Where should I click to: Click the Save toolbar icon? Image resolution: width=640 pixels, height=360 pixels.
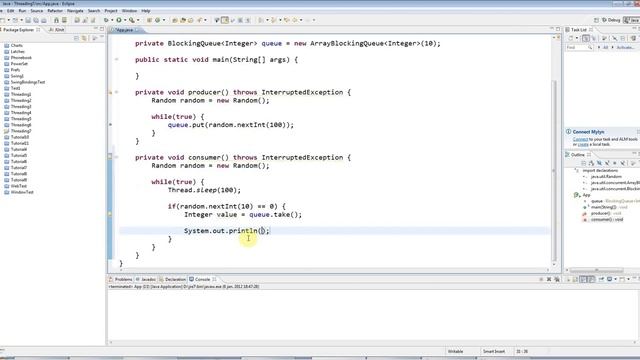(x=28, y=20)
